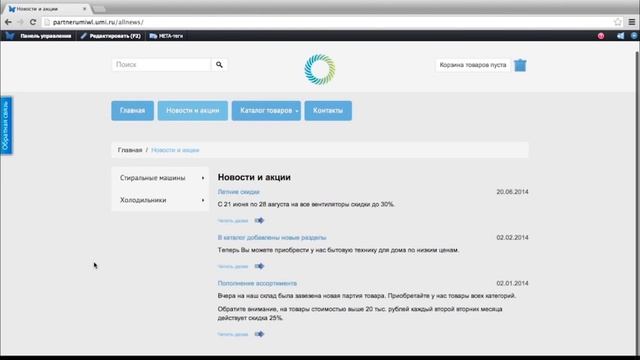
Task: Close the Новости и акции browser tab
Action: pos(84,9)
